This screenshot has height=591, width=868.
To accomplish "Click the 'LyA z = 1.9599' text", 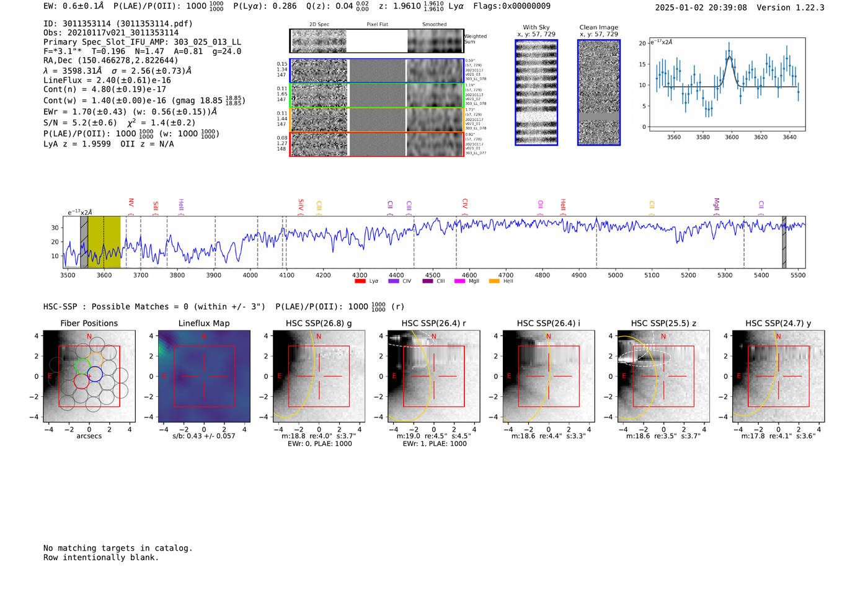I will tap(77, 144).
